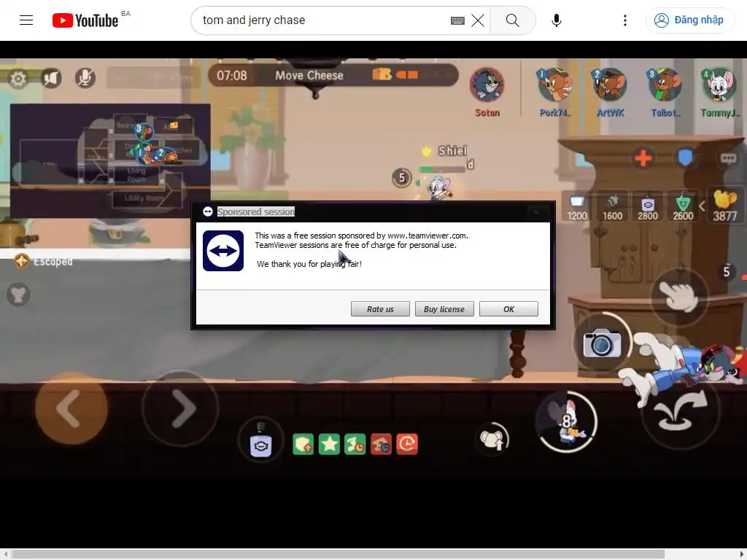This screenshot has width=747, height=560.
Task: Click the red clock cooldown status icon
Action: pyautogui.click(x=407, y=444)
